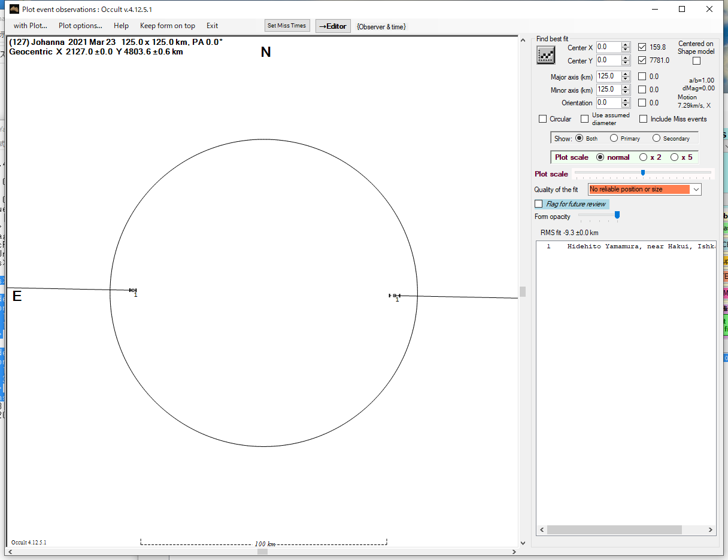Enable the Circular checkbox

coord(543,119)
